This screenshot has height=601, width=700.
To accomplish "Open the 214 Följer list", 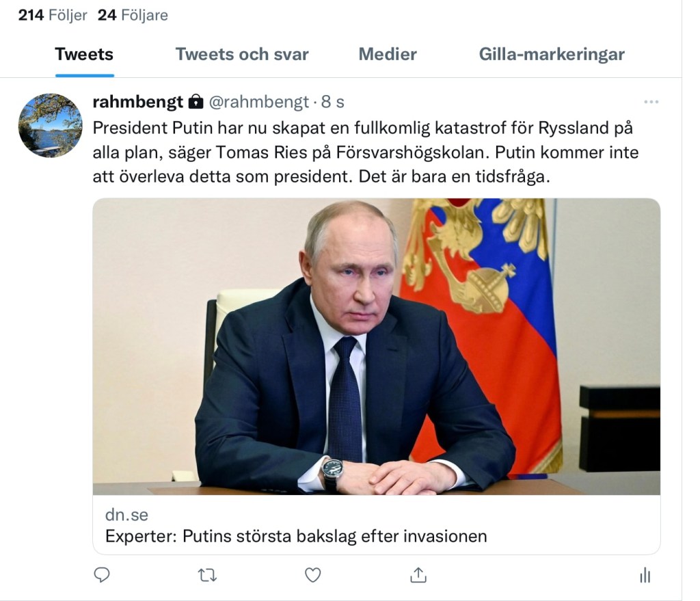I will click(53, 15).
